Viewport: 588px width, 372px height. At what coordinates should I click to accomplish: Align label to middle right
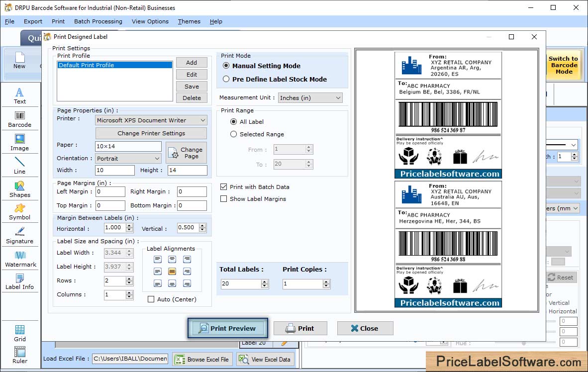[187, 271]
